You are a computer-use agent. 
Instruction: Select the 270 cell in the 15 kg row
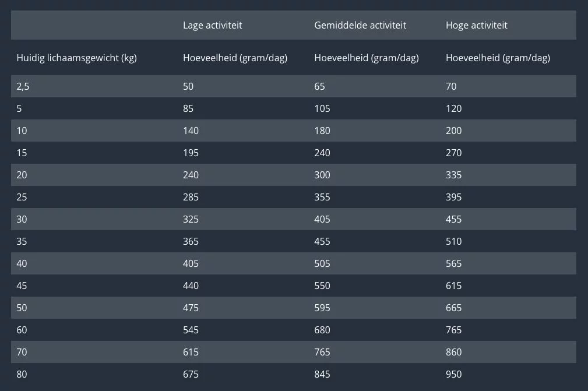(x=453, y=153)
